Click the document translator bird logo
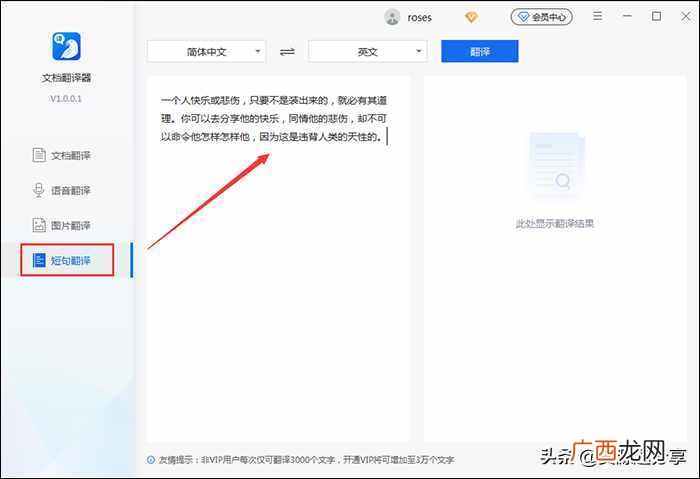Screen dimensions: 700x479 pyautogui.click(x=67, y=46)
